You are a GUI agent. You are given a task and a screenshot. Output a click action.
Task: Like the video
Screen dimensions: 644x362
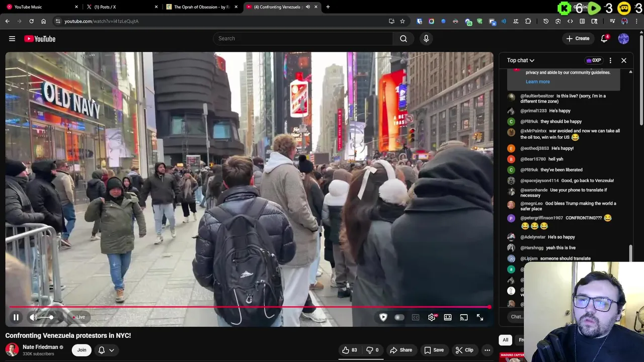pos(350,350)
